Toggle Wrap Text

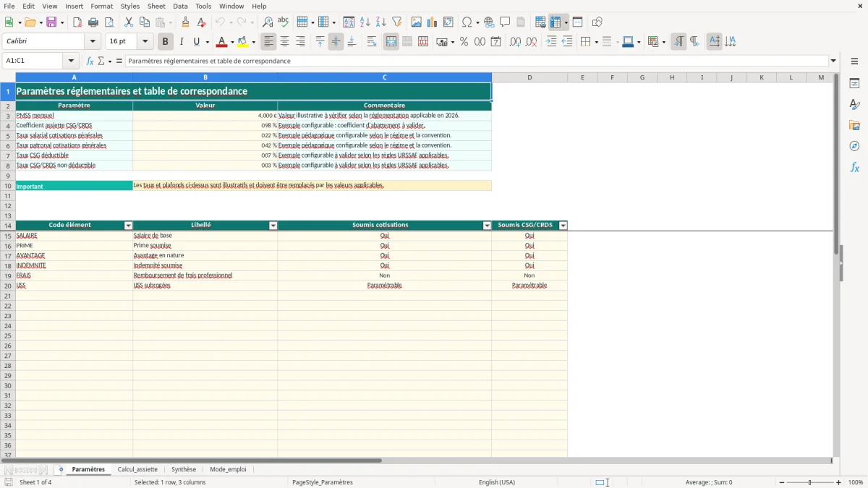tap(372, 42)
